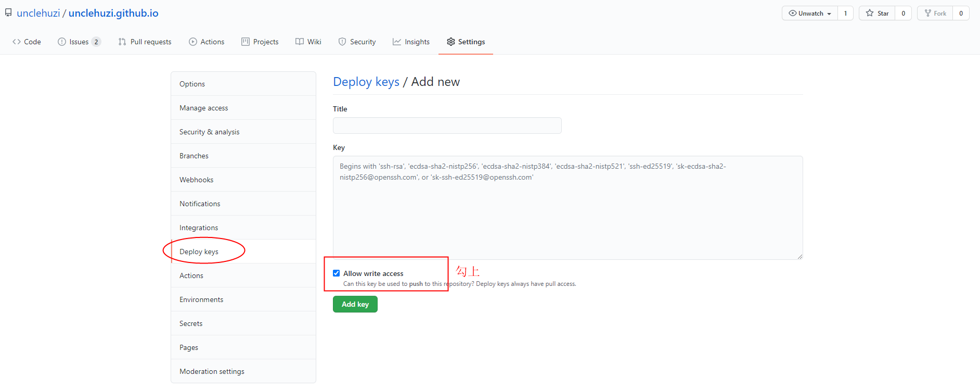
Task: Focus the Title input field
Action: (x=447, y=126)
